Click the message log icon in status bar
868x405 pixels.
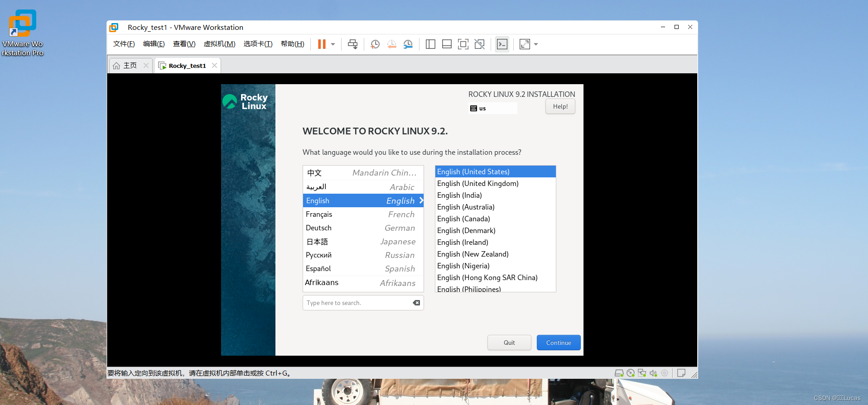tap(681, 373)
